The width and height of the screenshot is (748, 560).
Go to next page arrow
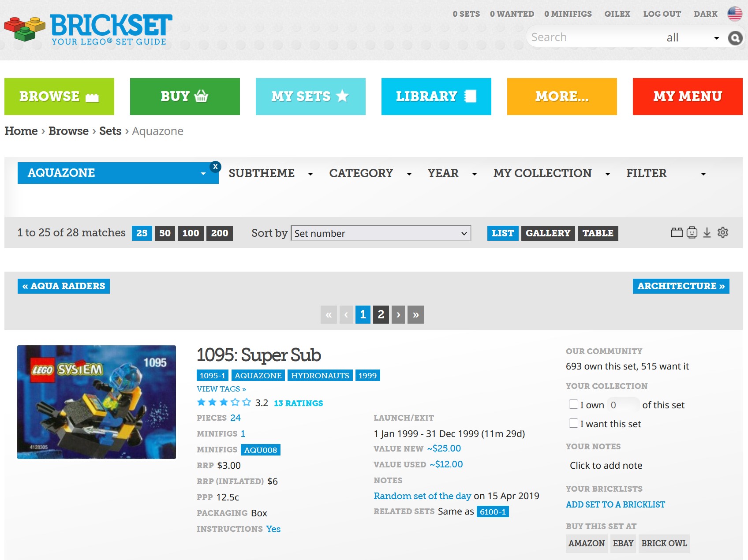[398, 314]
